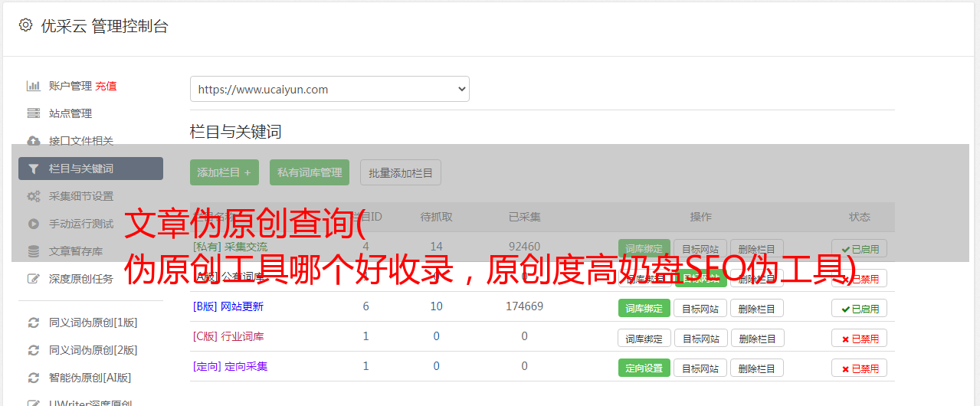
Task: Click the server icon for 站点管理
Action: coord(33,113)
